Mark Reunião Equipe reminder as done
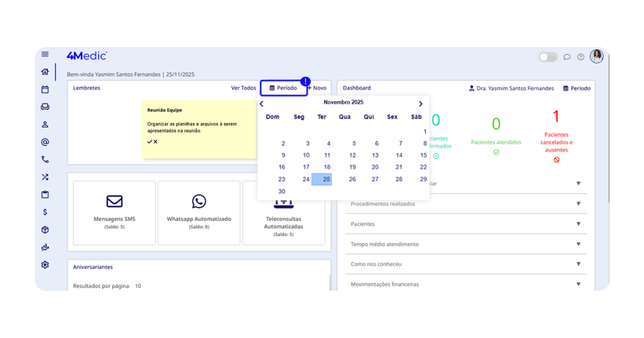This screenshot has height=338, width=644. click(x=150, y=142)
